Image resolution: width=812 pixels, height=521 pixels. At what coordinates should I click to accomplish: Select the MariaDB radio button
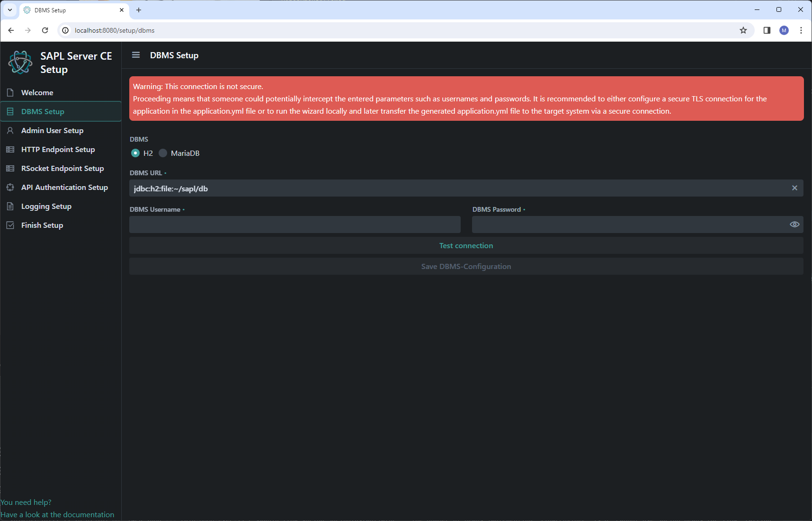pyautogui.click(x=163, y=153)
